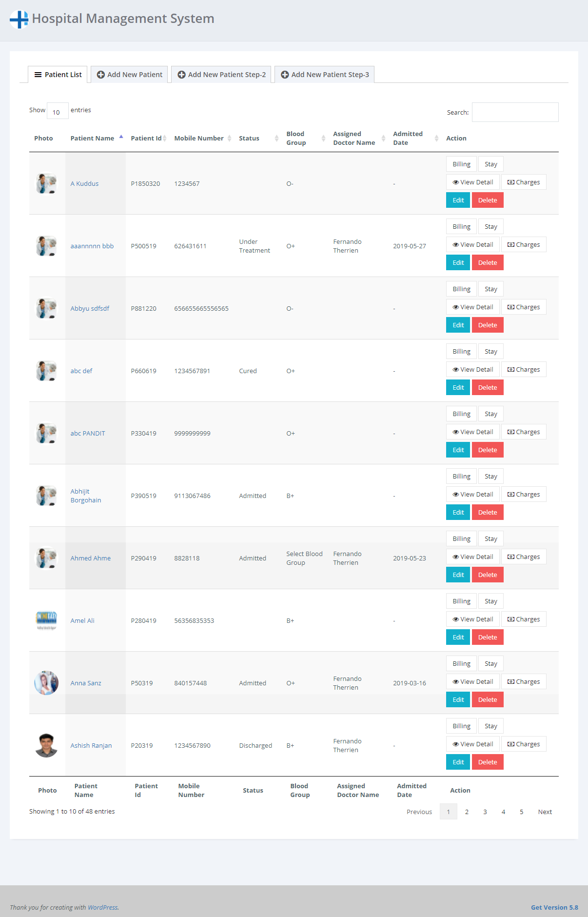This screenshot has height=917, width=588.
Task: Edit the abc def patient record
Action: click(458, 387)
